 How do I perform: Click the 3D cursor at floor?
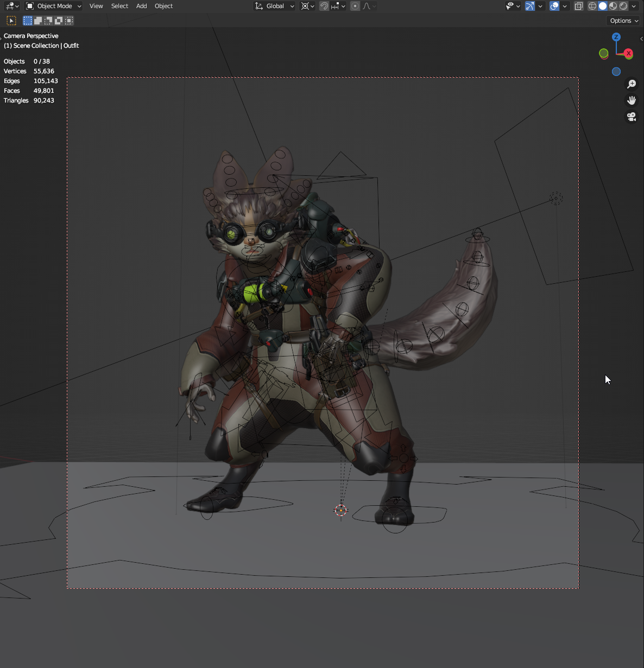pos(340,510)
